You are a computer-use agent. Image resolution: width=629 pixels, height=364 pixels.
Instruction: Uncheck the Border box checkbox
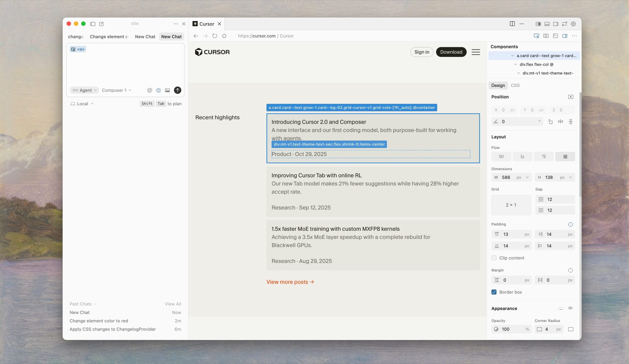pyautogui.click(x=494, y=292)
